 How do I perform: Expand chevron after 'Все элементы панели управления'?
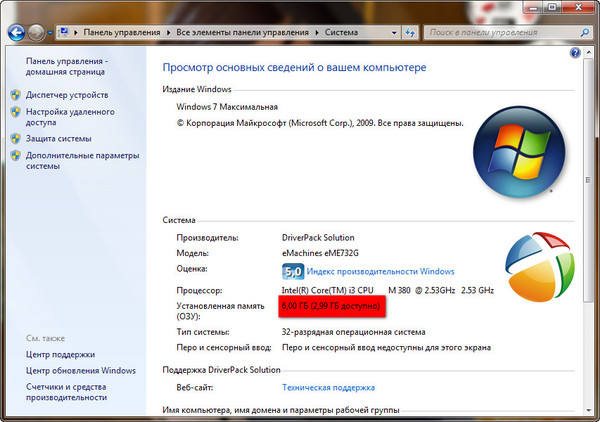coord(317,33)
